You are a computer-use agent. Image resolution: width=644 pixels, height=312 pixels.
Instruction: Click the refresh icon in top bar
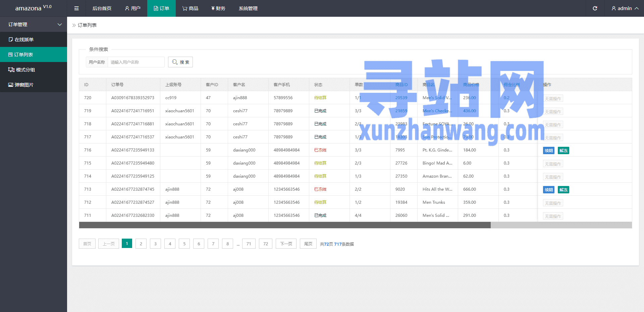[x=595, y=8]
